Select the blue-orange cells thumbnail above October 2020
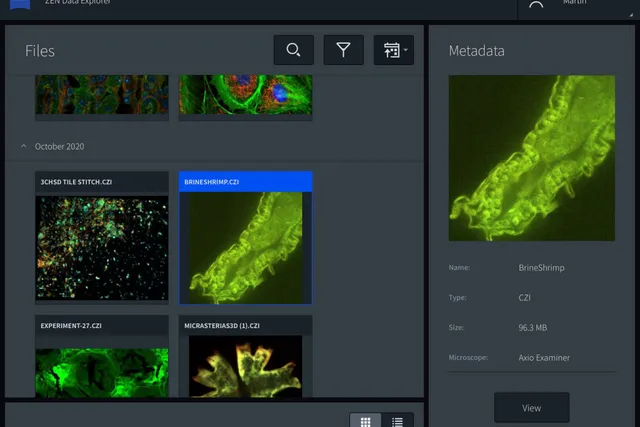640x427 pixels. [x=102, y=94]
